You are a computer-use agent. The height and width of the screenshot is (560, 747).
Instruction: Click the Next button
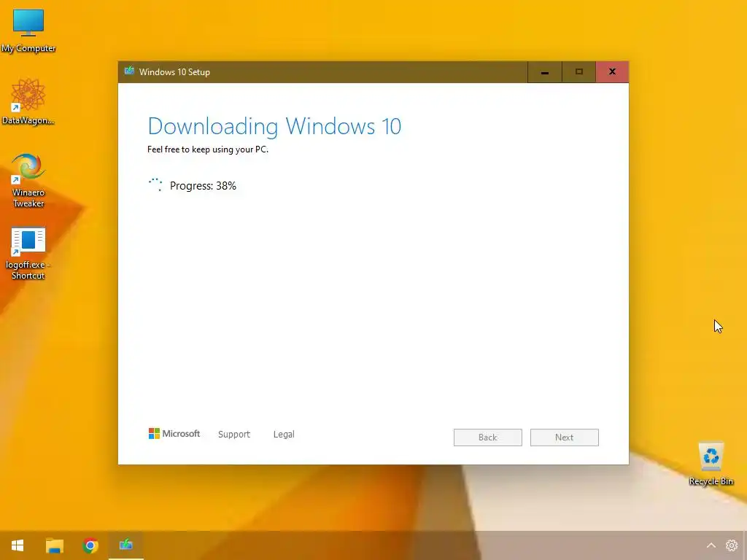[564, 437]
